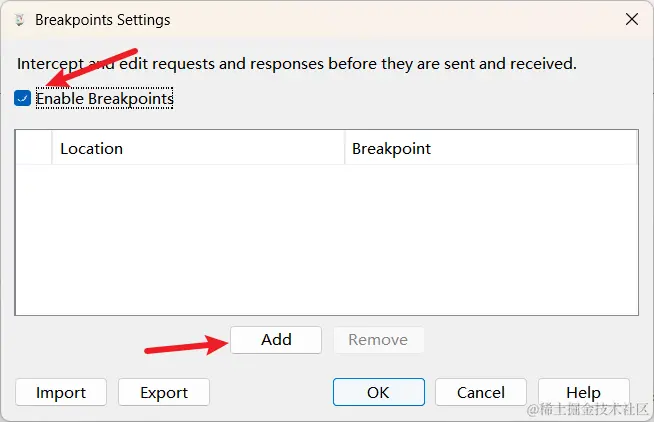Click the divider between blank column and Location
Image resolution: width=654 pixels, height=422 pixels.
pyautogui.click(x=52, y=148)
